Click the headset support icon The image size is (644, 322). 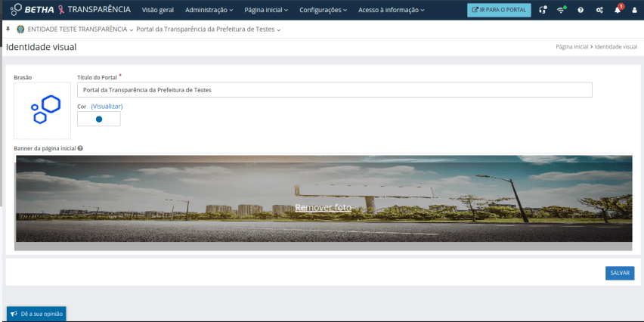pos(543,10)
